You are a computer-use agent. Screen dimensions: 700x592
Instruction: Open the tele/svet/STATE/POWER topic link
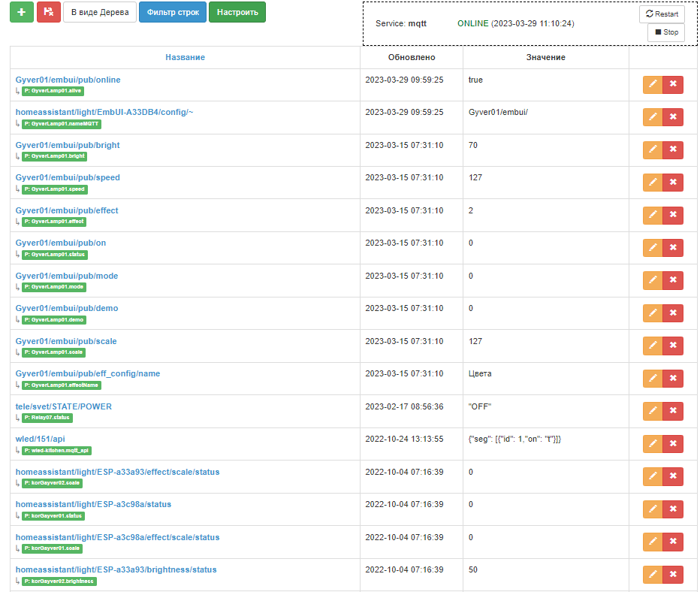pos(64,406)
